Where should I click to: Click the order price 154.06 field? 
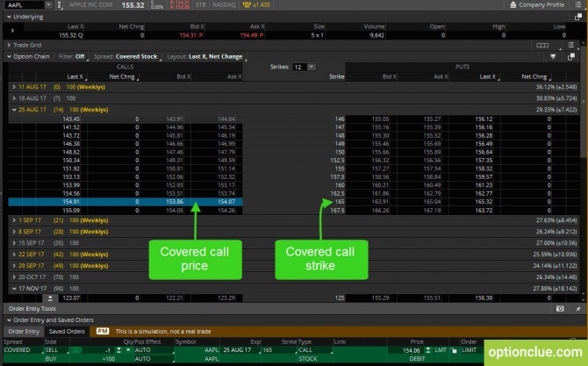(412, 350)
